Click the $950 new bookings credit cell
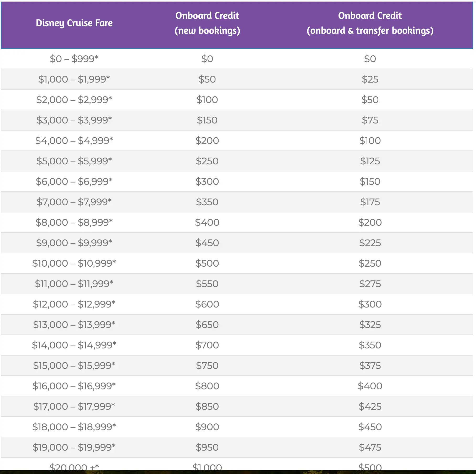The image size is (476, 474). click(207, 447)
